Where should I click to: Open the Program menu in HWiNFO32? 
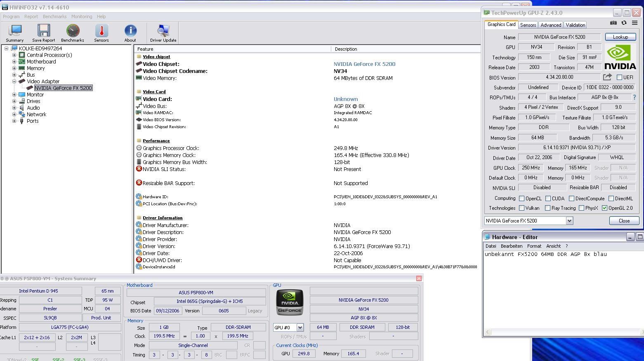pos(11,16)
